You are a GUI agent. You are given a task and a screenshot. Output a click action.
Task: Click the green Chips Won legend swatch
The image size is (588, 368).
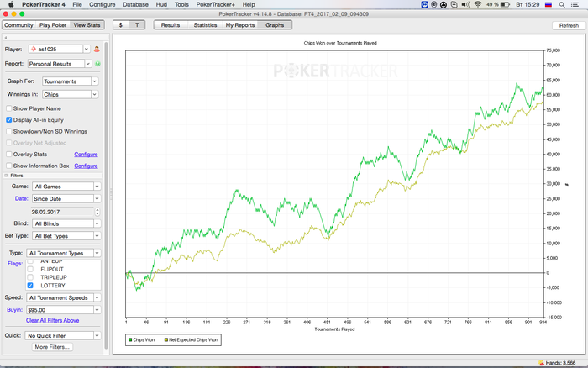pyautogui.click(x=130, y=340)
